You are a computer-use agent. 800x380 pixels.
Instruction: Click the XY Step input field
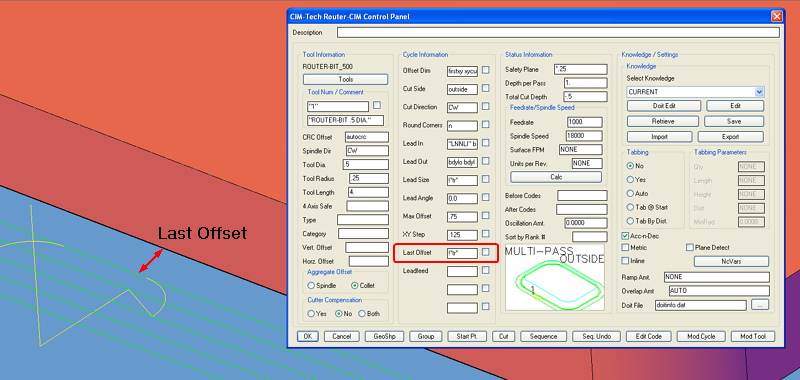[462, 235]
